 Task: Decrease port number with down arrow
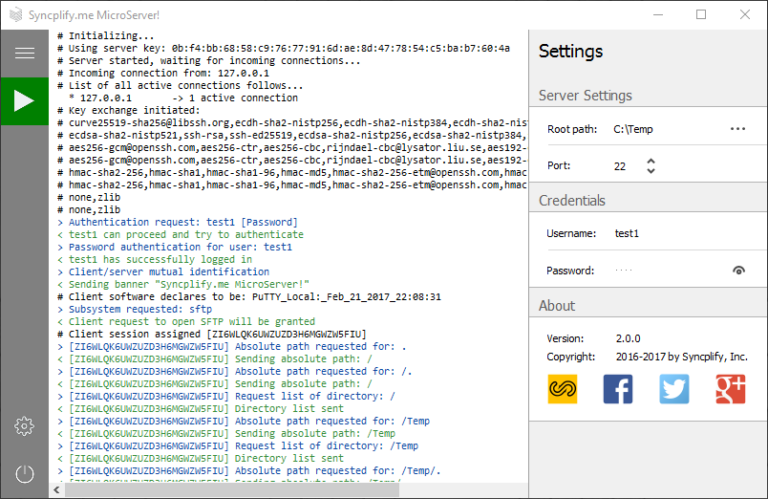pyautogui.click(x=651, y=171)
